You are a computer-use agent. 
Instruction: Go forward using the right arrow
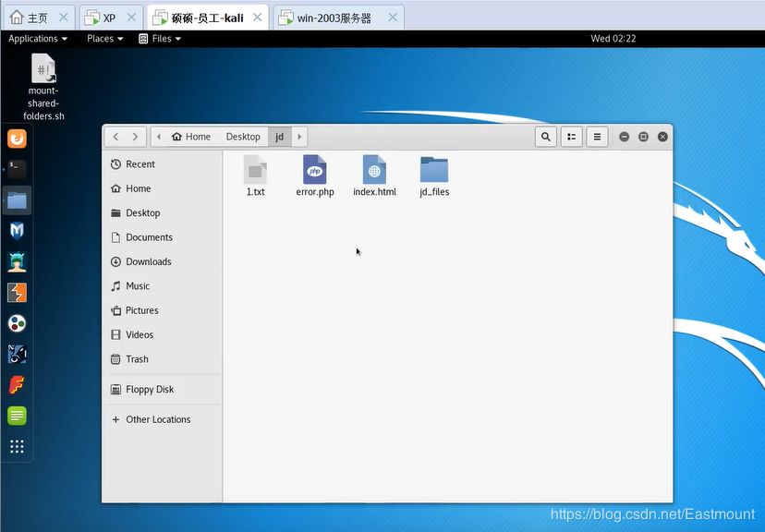pos(135,137)
